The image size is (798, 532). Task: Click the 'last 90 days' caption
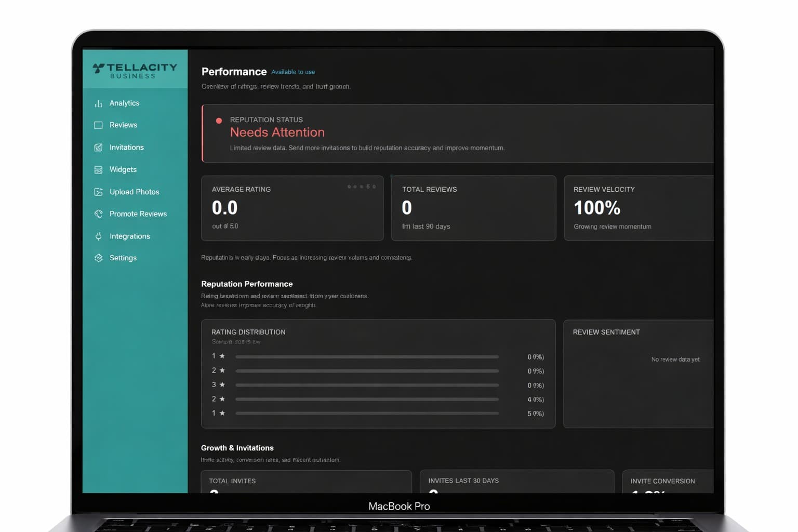click(431, 227)
